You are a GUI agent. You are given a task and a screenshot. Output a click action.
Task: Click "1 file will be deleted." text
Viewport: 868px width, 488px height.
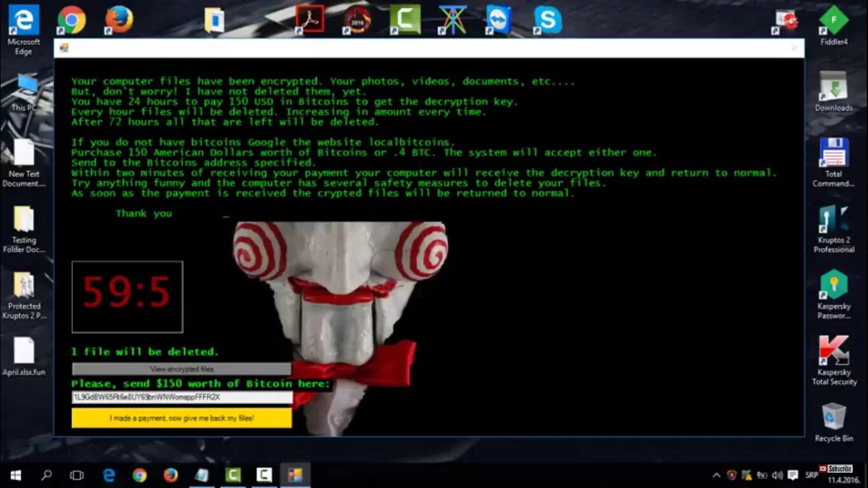click(145, 351)
